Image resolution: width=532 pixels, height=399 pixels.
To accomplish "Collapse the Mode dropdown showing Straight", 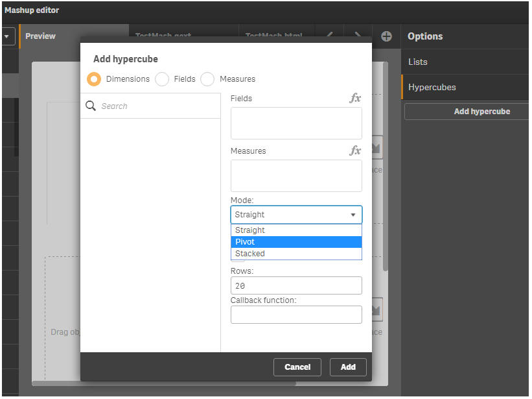I will coord(296,215).
